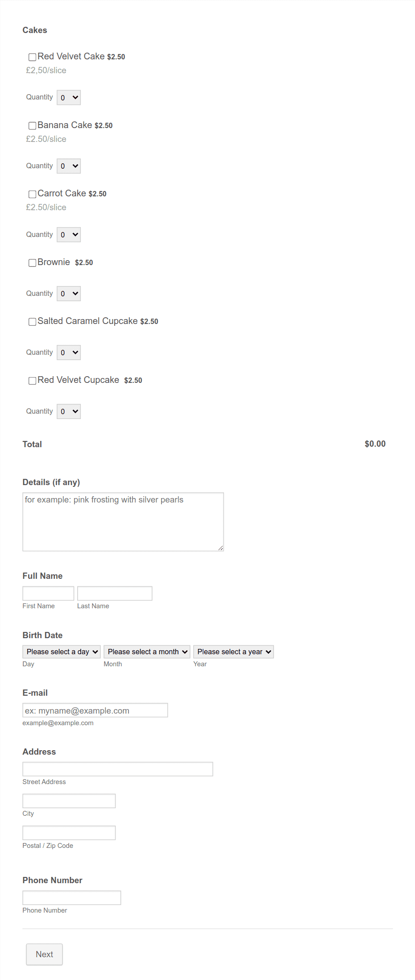
Task: Open Red Velvet Cake quantity dropdown
Action: point(69,98)
